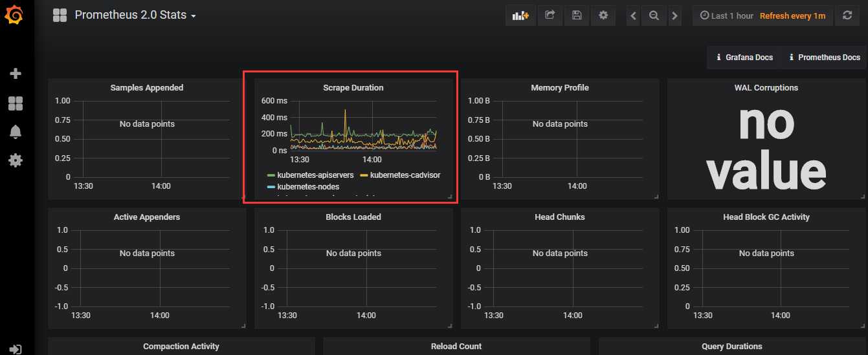Open dashboard Settings gear in top bar
The image size is (868, 355).
[x=603, y=16]
